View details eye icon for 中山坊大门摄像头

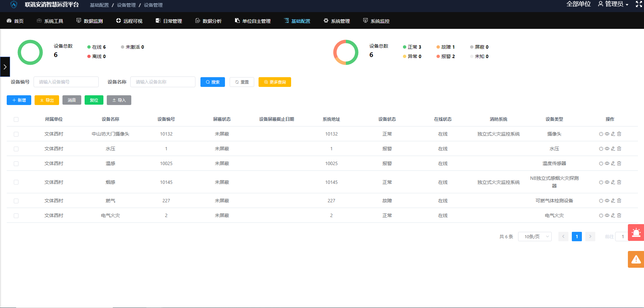point(607,134)
